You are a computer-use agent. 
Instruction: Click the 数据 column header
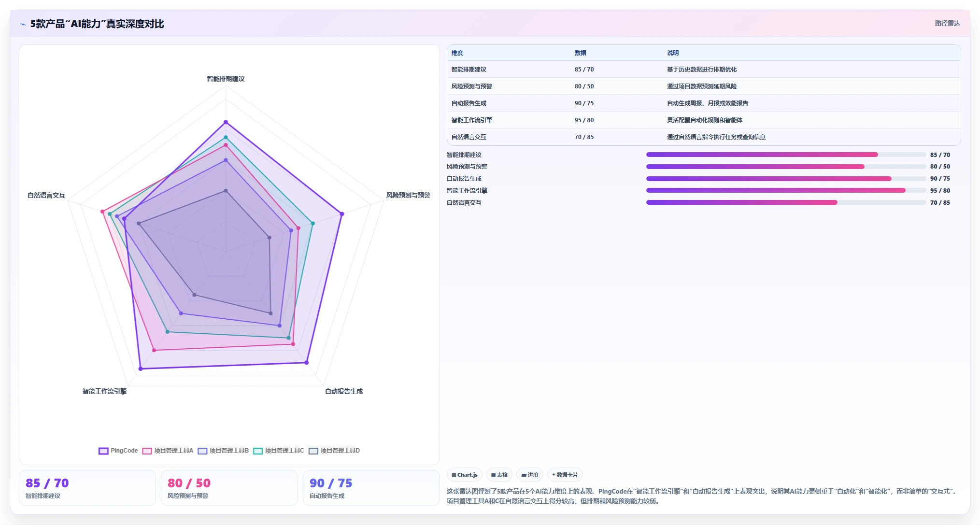tap(581, 53)
